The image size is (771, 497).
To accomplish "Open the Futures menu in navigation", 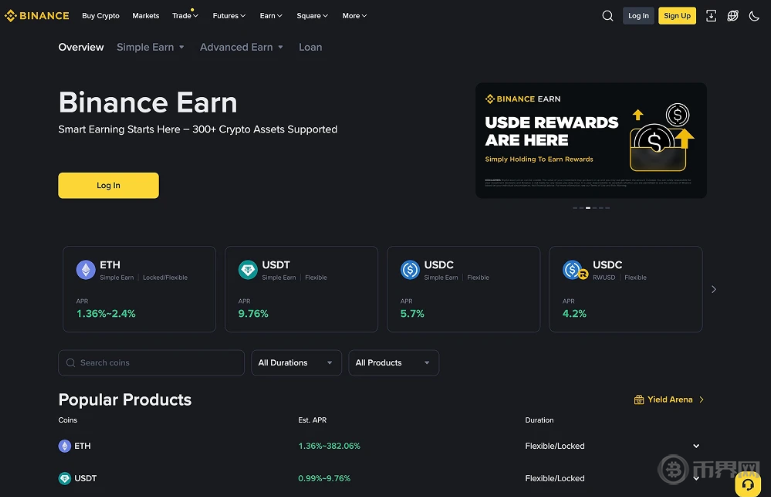I will (230, 16).
